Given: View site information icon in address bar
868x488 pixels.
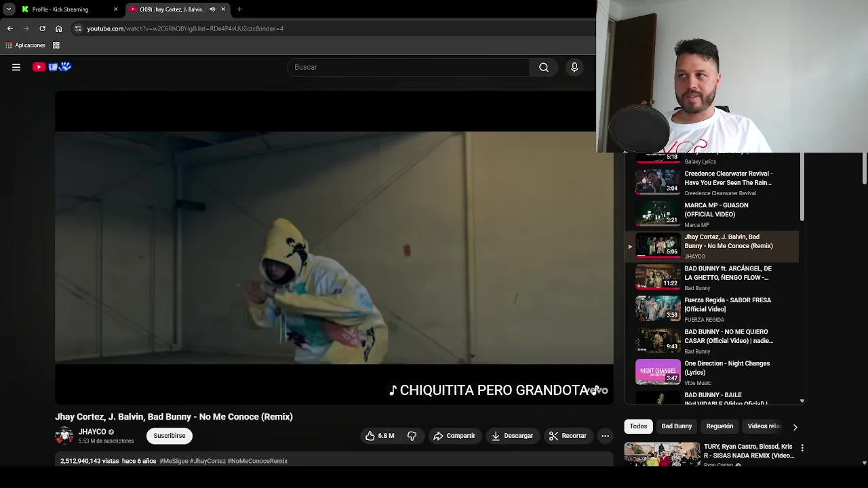Looking at the screenshot, I should pos(78,28).
